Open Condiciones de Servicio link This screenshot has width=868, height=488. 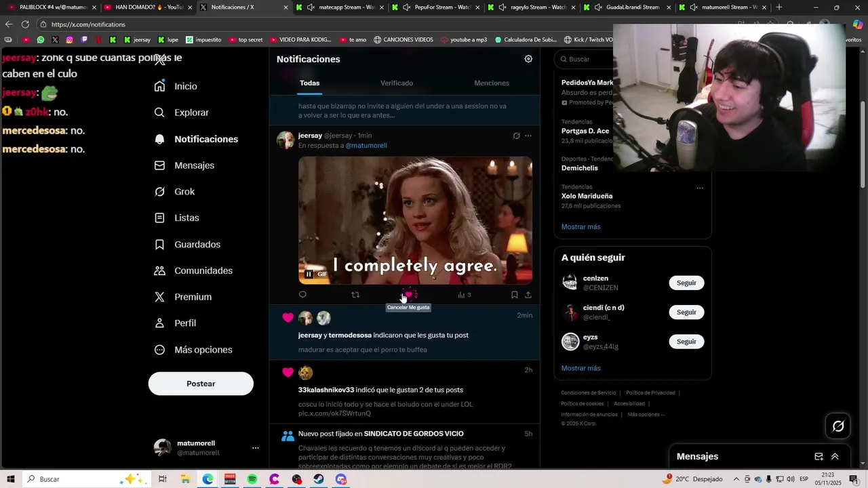click(588, 393)
